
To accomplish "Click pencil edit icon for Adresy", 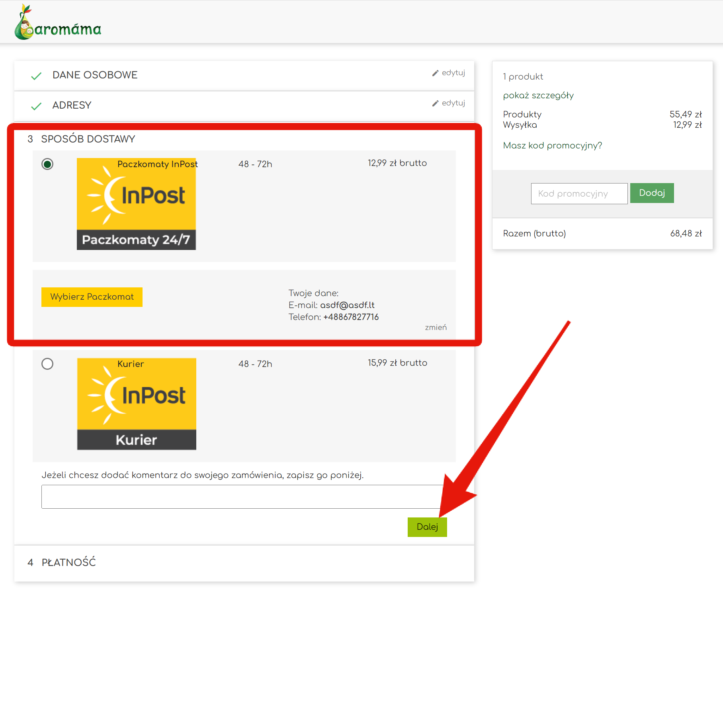I will (x=435, y=103).
